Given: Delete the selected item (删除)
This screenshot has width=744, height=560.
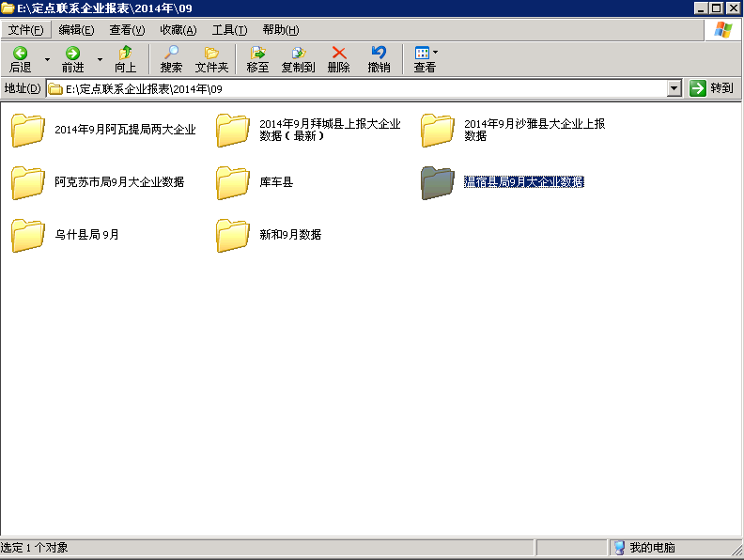Looking at the screenshot, I should [x=339, y=59].
